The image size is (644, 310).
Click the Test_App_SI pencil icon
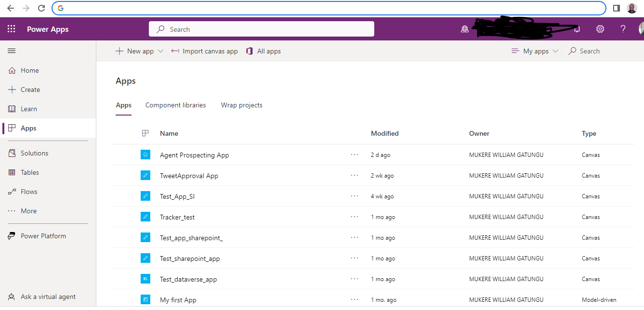(145, 196)
